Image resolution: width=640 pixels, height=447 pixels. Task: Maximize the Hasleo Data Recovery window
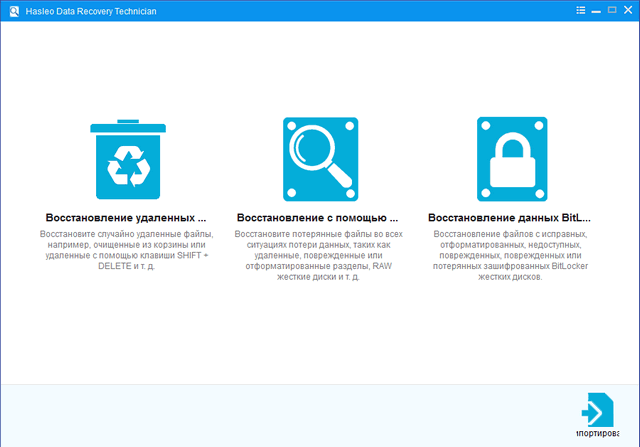[612, 9]
